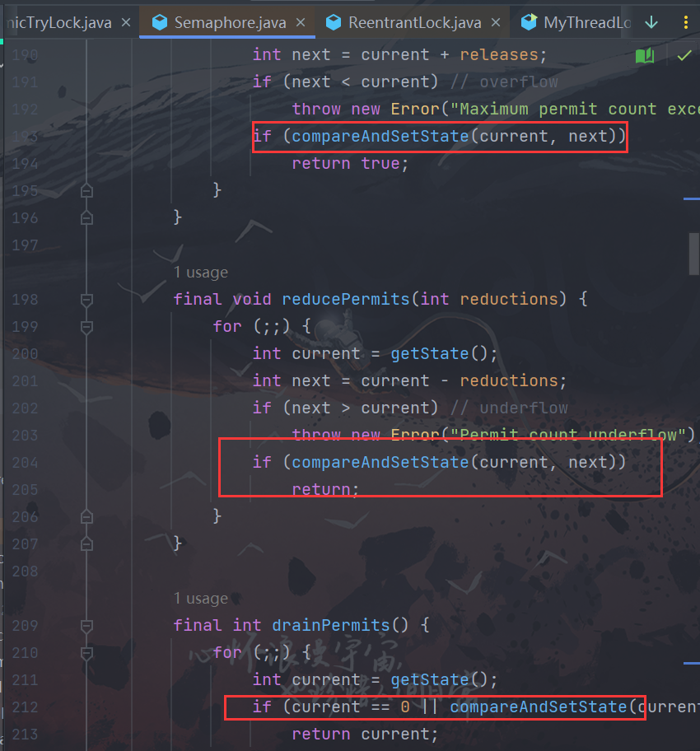Close the ReentrantLock.java tab
The width and height of the screenshot is (700, 751).
(496, 22)
